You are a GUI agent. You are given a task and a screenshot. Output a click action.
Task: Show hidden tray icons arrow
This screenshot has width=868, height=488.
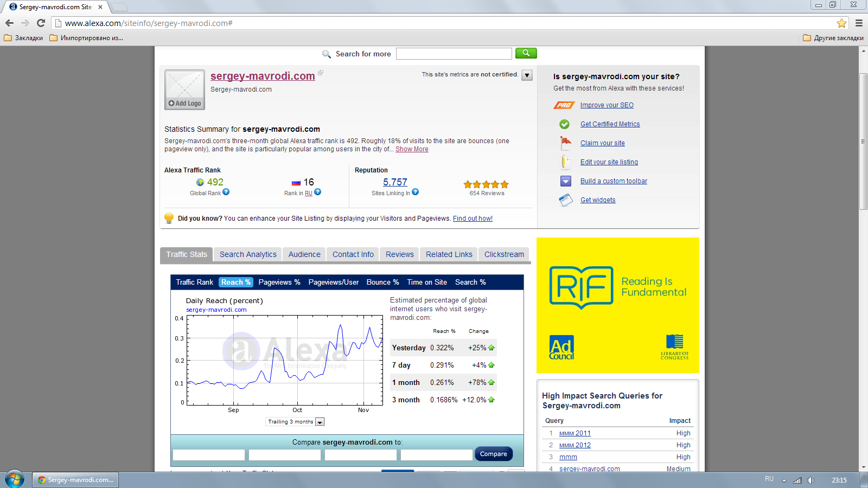point(784,480)
